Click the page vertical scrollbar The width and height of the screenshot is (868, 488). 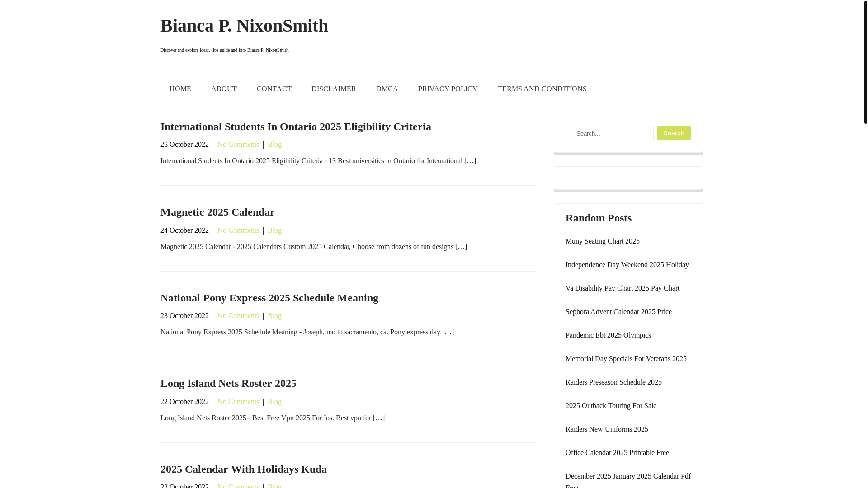click(x=865, y=244)
